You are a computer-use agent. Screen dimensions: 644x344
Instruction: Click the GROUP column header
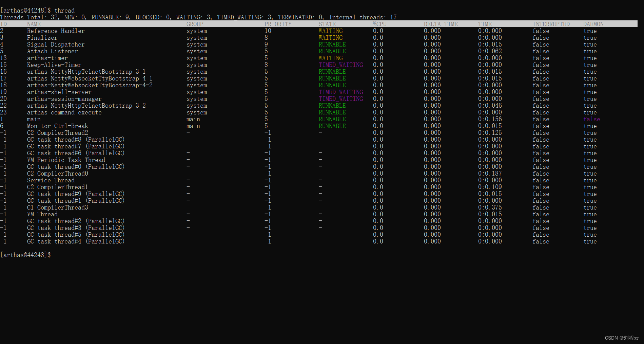coord(195,24)
